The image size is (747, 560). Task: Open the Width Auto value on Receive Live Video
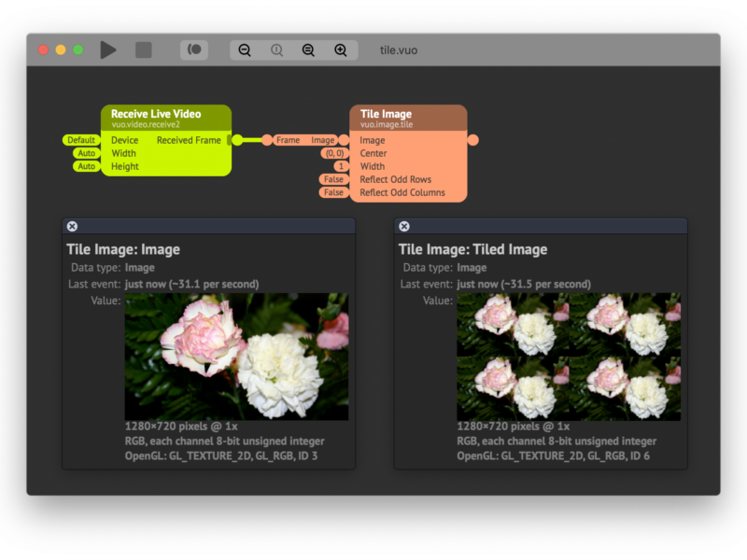pyautogui.click(x=86, y=153)
